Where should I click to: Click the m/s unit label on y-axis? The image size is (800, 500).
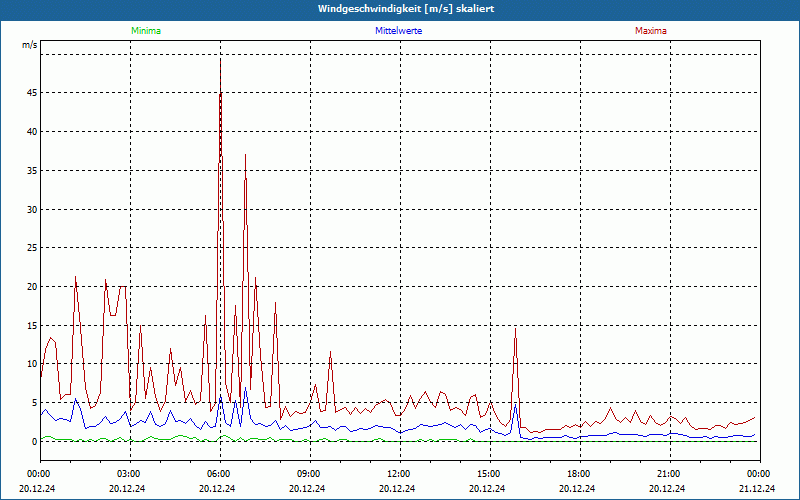[29, 45]
